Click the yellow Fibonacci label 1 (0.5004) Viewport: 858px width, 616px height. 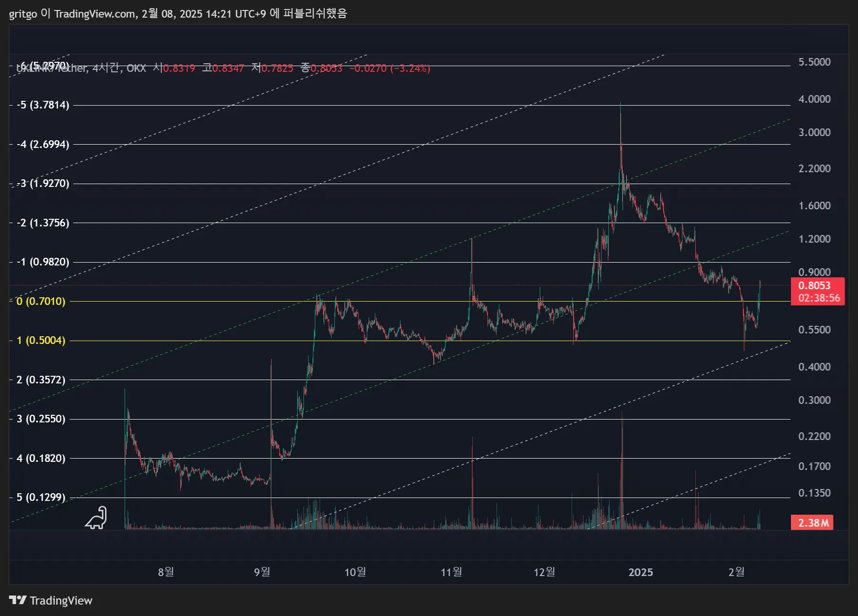41,340
